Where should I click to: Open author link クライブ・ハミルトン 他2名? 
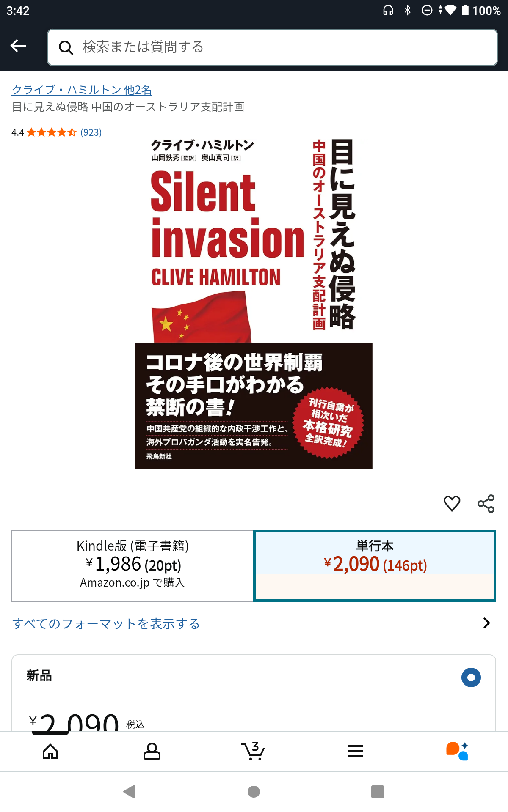[x=82, y=90]
